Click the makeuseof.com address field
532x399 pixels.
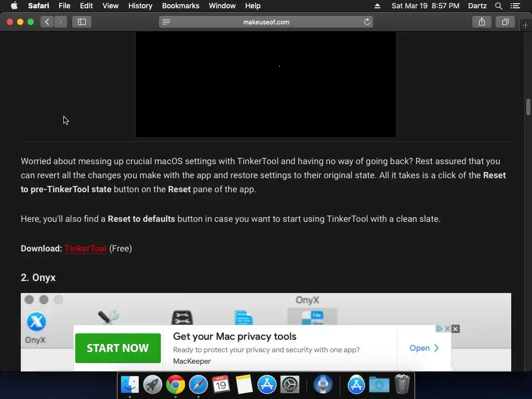point(266,22)
